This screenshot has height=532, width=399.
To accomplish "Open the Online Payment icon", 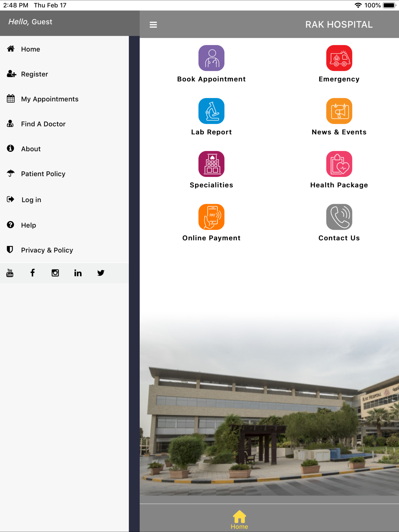I will pos(211,217).
